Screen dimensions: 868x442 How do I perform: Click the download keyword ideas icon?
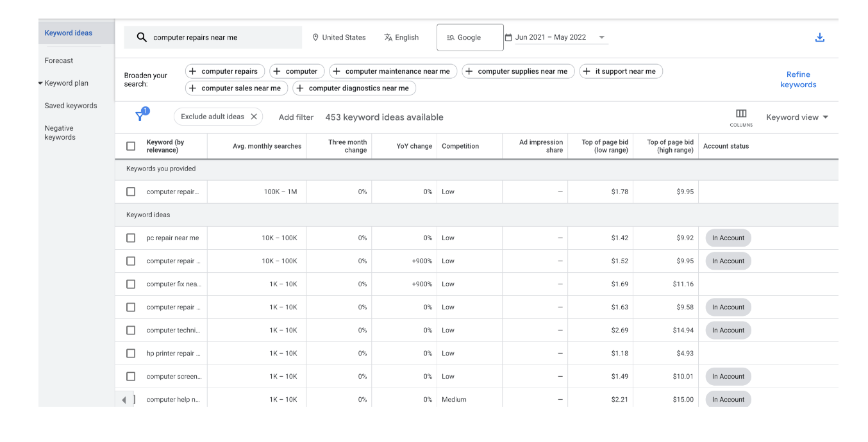[x=819, y=38]
